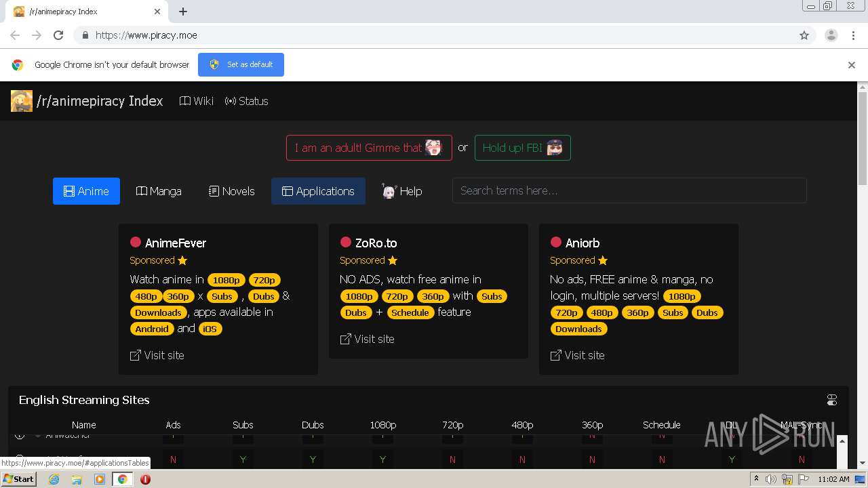Sort table by Ads column header
Screen dimensions: 868x488
point(173,425)
